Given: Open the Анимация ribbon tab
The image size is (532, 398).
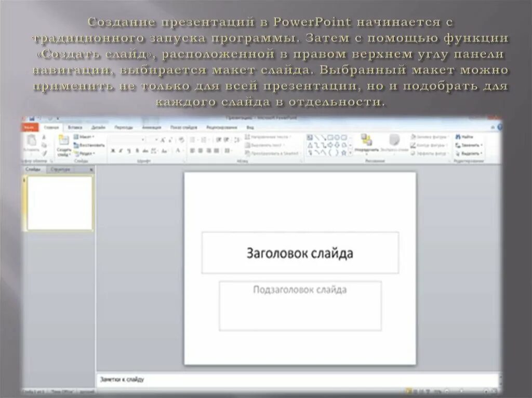Looking at the screenshot, I should [151, 128].
